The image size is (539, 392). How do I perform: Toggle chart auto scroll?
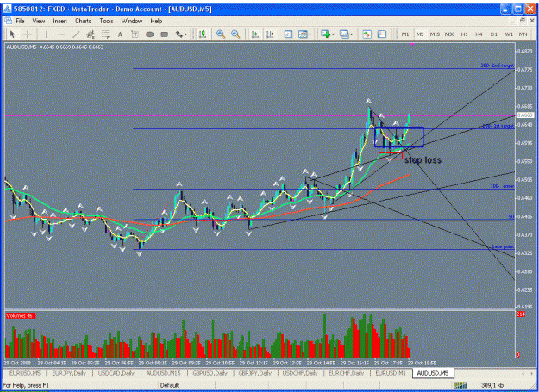tap(254, 34)
